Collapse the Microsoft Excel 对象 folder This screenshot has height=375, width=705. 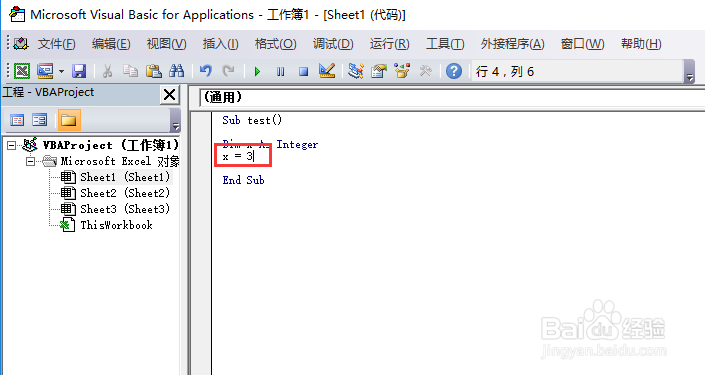[30, 161]
